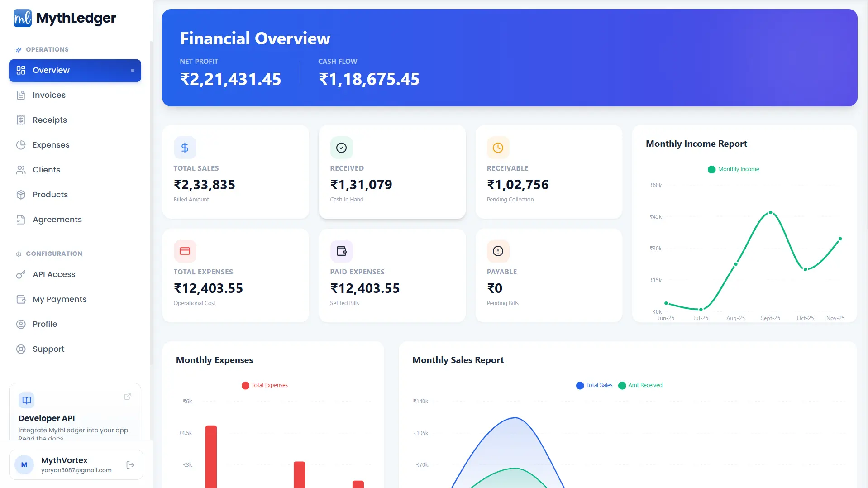The image size is (868, 488).
Task: Select the API Access key icon
Action: (x=21, y=274)
